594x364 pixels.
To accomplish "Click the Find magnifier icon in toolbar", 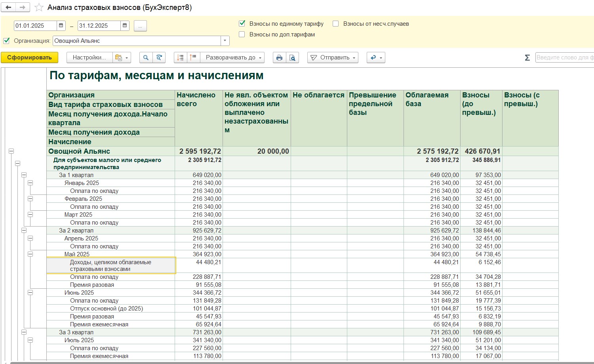I will pos(146,57).
